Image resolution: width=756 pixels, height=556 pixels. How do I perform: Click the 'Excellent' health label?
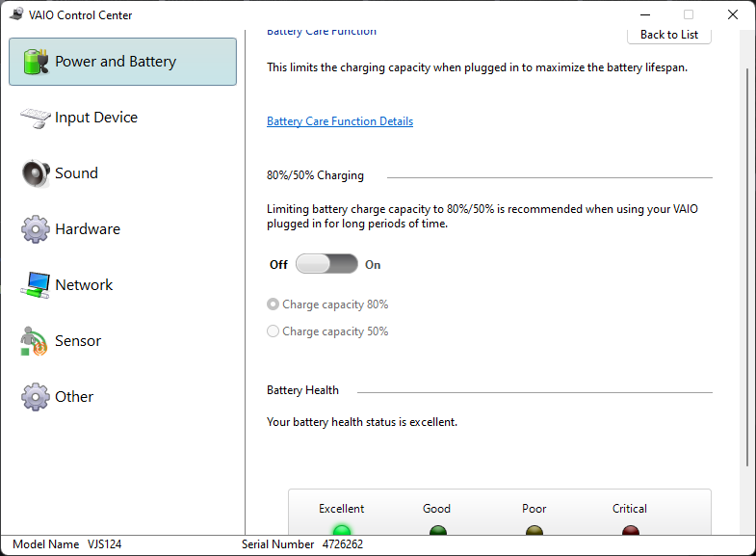click(x=341, y=509)
